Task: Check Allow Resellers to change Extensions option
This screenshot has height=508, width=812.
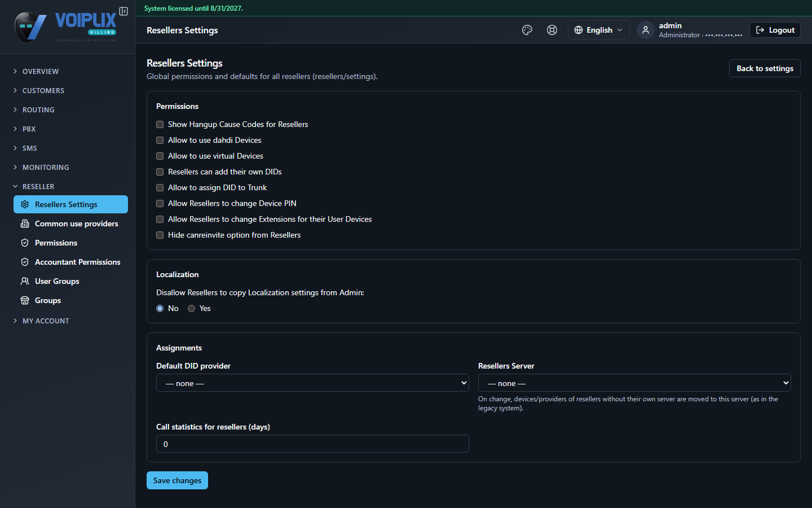Action: [160, 219]
